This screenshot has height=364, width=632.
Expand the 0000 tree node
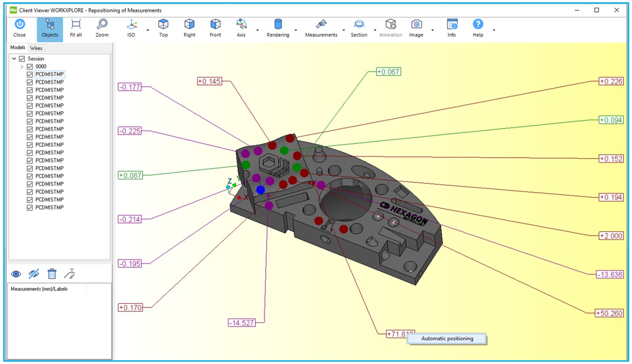click(x=22, y=67)
